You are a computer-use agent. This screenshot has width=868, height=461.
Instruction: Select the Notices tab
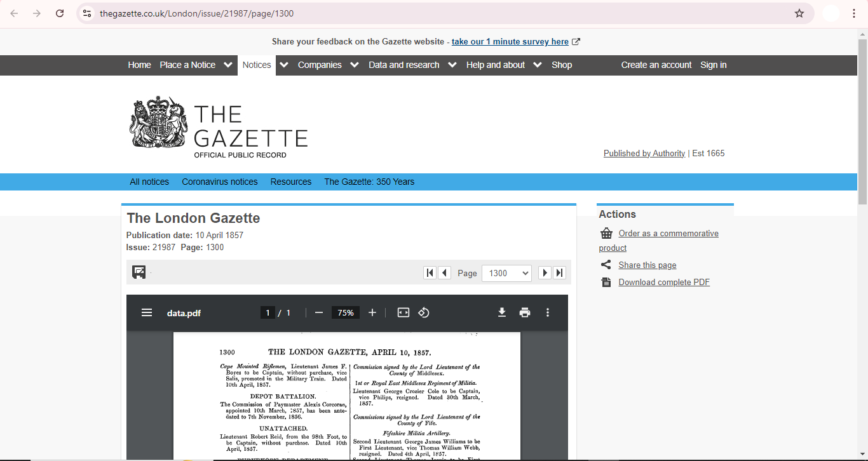coord(257,65)
